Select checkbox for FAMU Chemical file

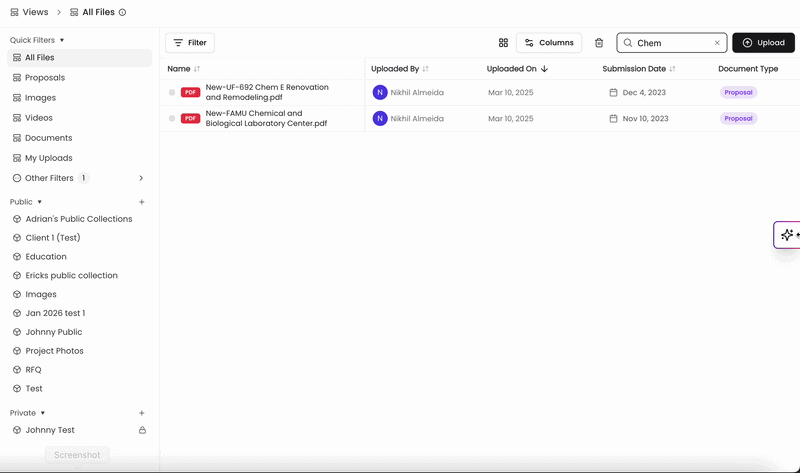click(172, 118)
